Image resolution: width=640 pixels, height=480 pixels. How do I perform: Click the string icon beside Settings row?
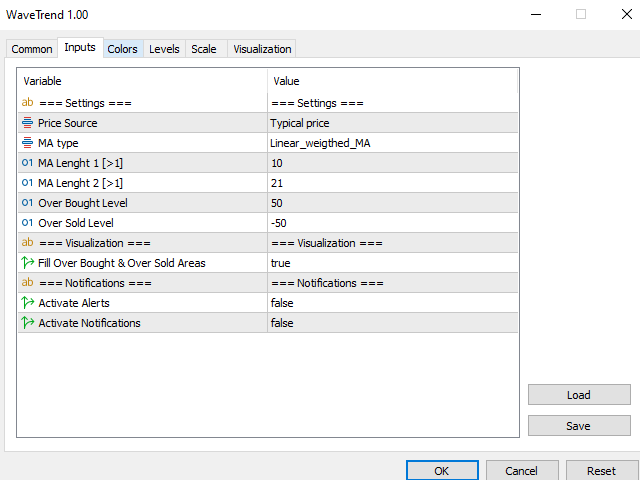[27, 102]
